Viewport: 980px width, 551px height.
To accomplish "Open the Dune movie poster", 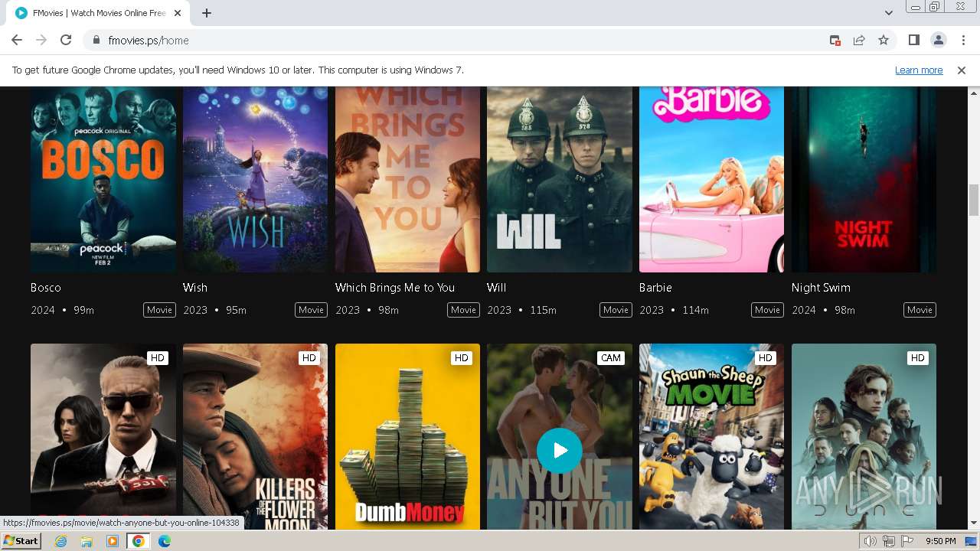I will pyautogui.click(x=864, y=436).
